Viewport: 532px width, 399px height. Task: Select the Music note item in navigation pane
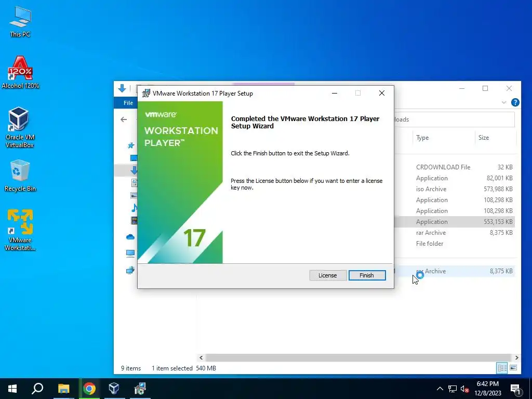pos(135,208)
